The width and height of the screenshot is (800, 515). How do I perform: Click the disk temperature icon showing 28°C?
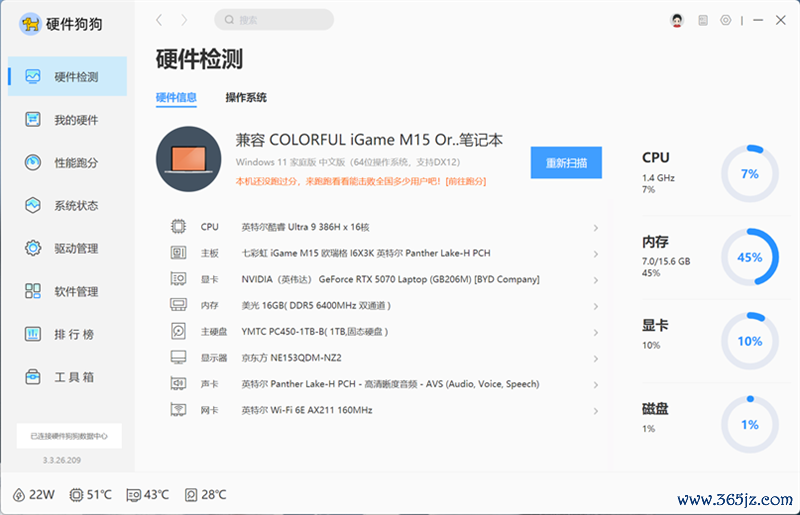[191, 495]
